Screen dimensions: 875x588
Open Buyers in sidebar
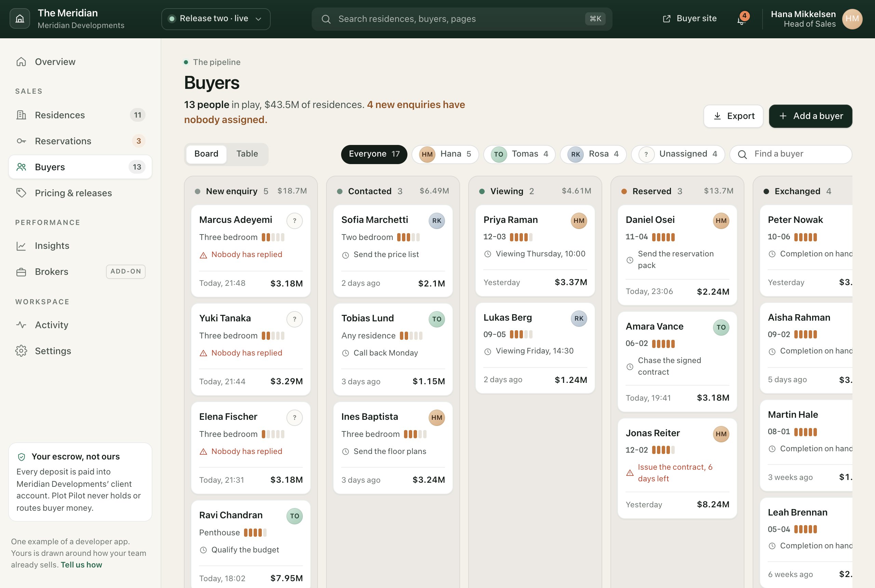80,167
